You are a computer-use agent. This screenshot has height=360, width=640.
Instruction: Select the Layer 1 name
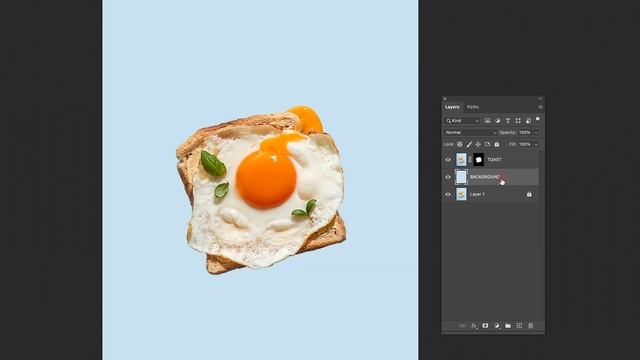coord(477,194)
